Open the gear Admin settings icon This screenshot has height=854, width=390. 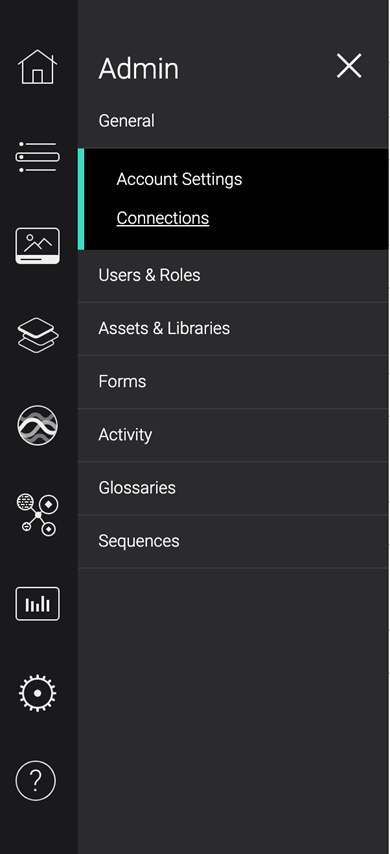38,693
